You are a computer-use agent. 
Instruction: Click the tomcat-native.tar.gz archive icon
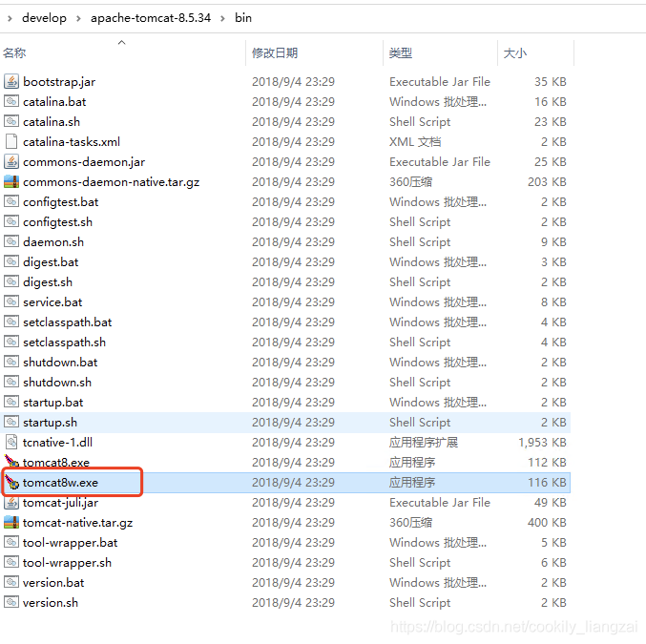coord(11,523)
